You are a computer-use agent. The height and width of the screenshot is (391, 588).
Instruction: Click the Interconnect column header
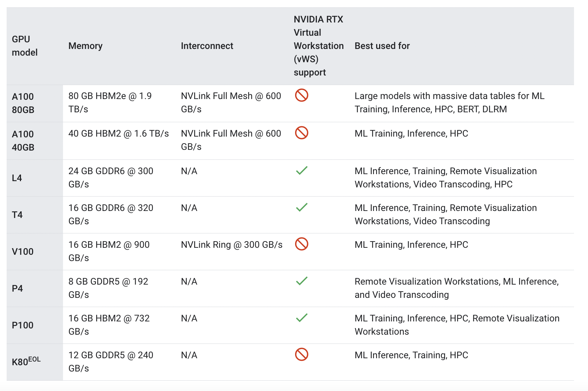[207, 46]
